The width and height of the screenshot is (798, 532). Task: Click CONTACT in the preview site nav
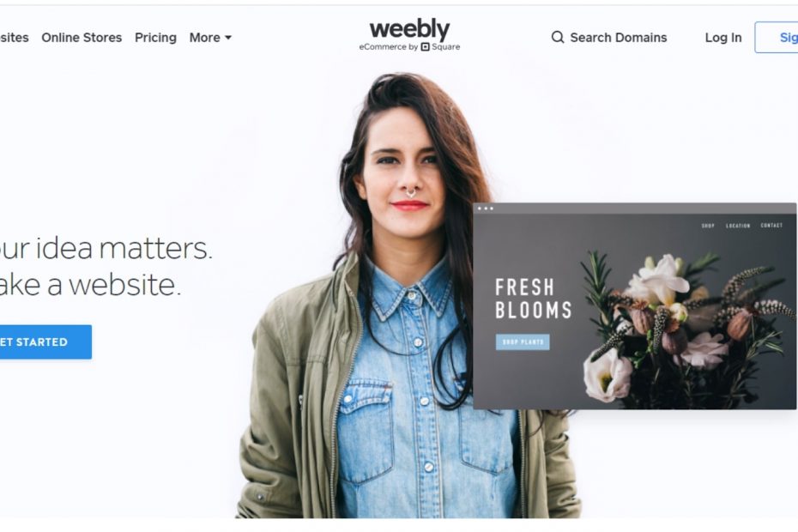pos(771,225)
